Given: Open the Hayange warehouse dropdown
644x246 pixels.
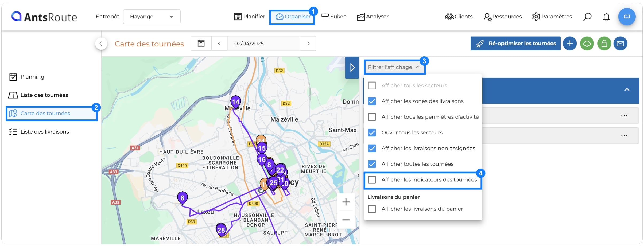Looking at the screenshot, I should point(152,17).
